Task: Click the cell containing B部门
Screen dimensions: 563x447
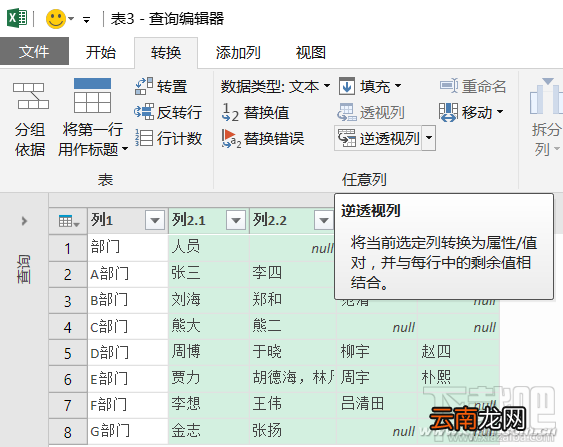Action: (128, 301)
